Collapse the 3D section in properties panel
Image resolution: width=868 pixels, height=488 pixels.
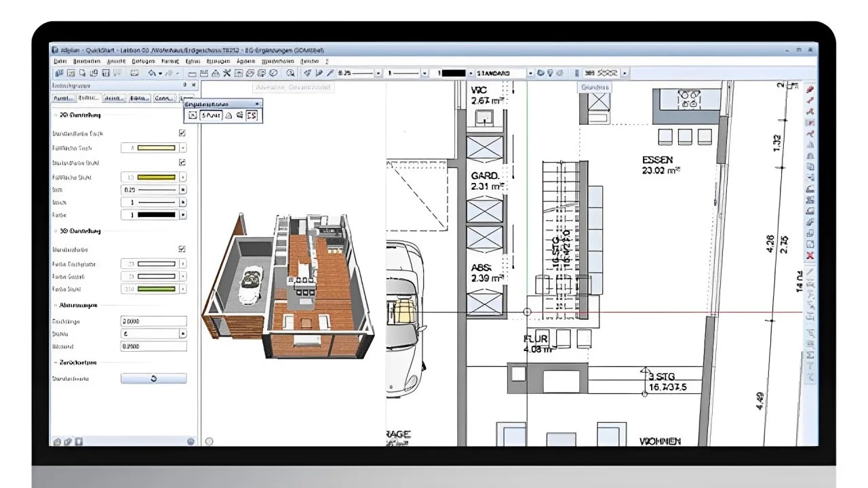(56, 231)
